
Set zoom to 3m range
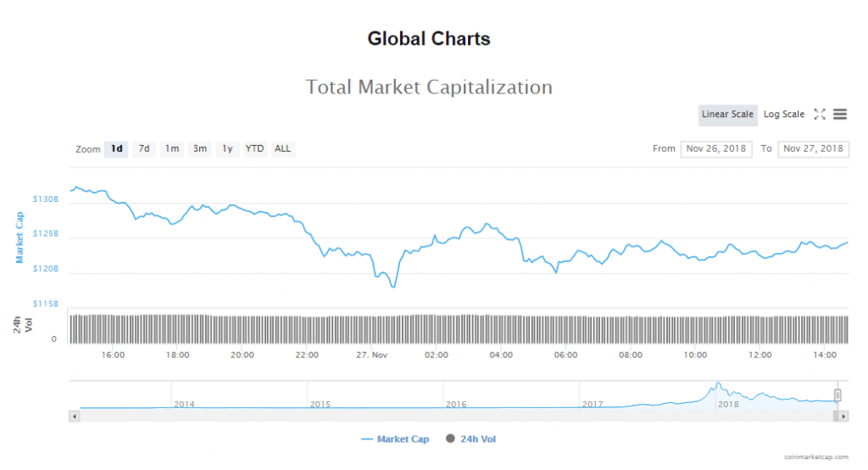coord(200,149)
